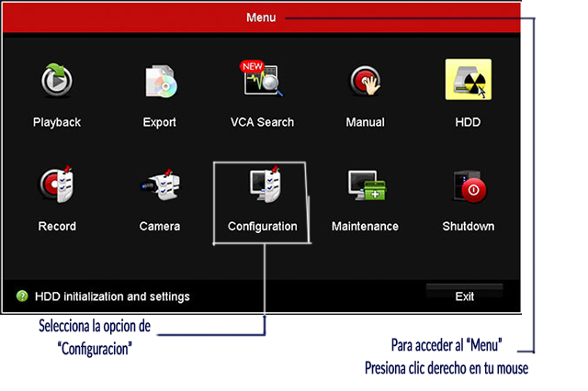Click the green help question mark

coord(22,296)
